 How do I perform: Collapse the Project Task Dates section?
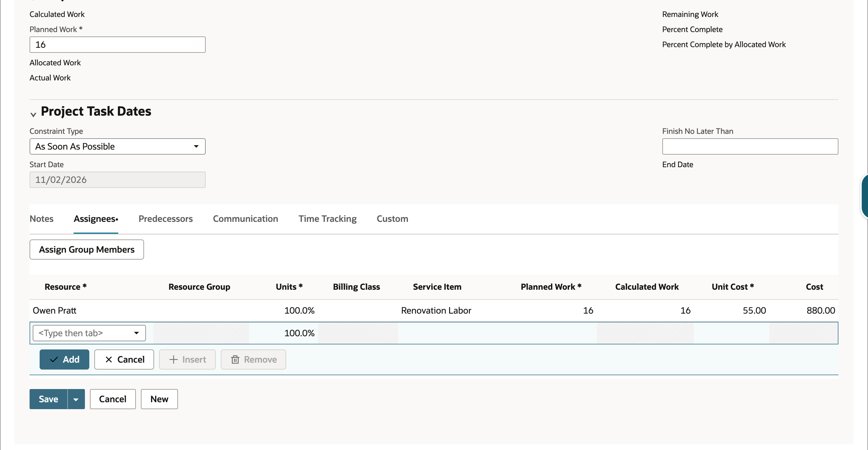33,114
